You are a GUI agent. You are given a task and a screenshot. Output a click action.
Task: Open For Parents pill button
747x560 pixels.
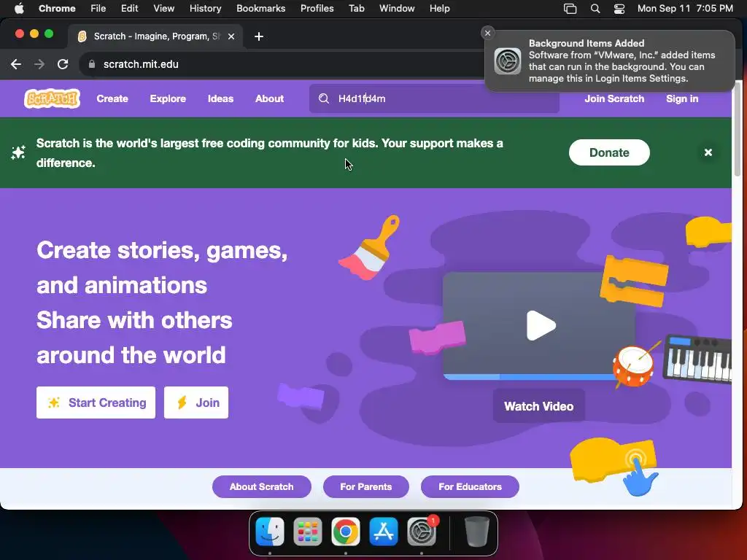point(366,486)
